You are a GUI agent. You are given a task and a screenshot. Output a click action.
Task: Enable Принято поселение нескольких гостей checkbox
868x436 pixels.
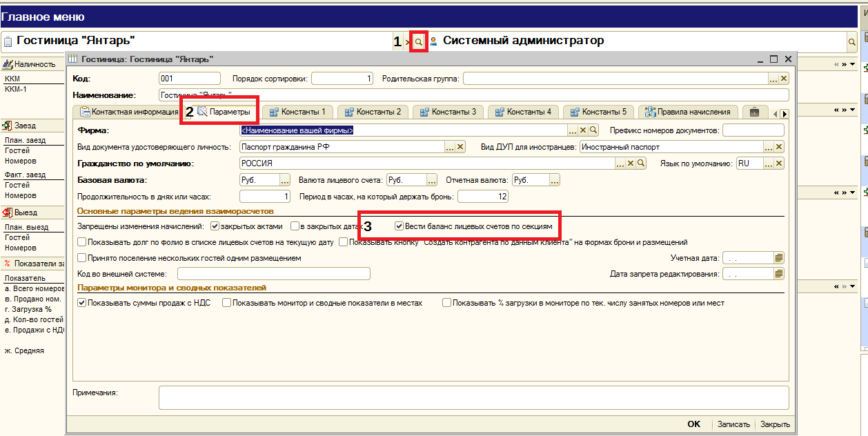82,258
